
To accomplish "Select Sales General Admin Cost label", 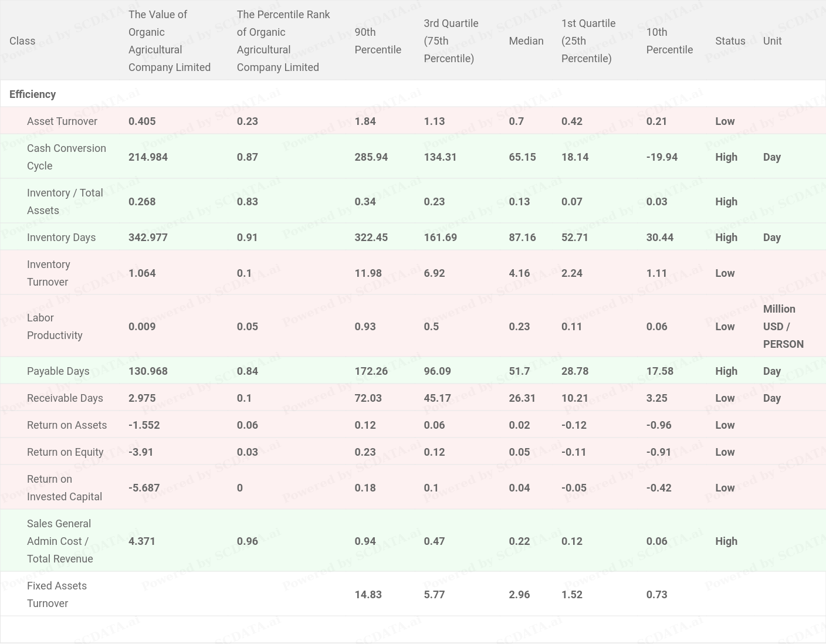I will pos(60,541).
